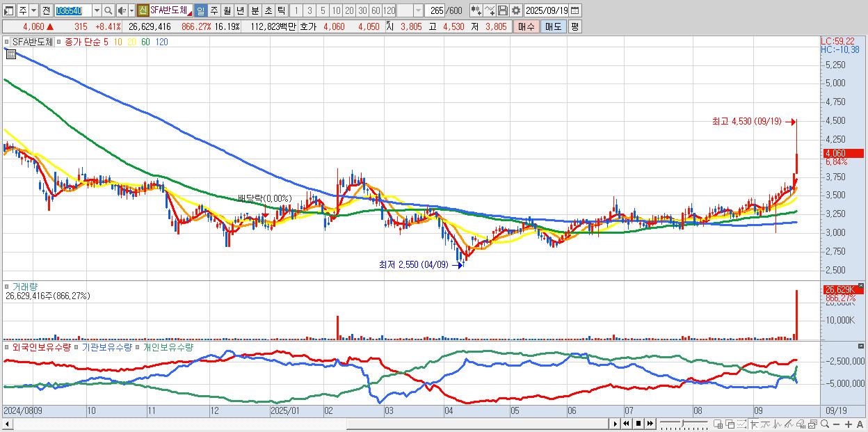
Task: Click the 5 minute interval button
Action: pos(323,10)
